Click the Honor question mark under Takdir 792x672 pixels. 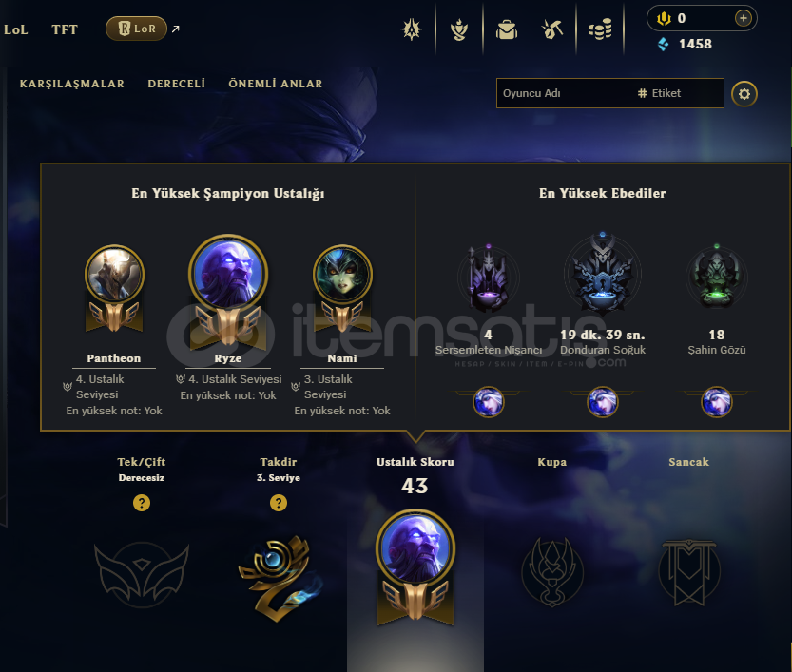(x=279, y=503)
